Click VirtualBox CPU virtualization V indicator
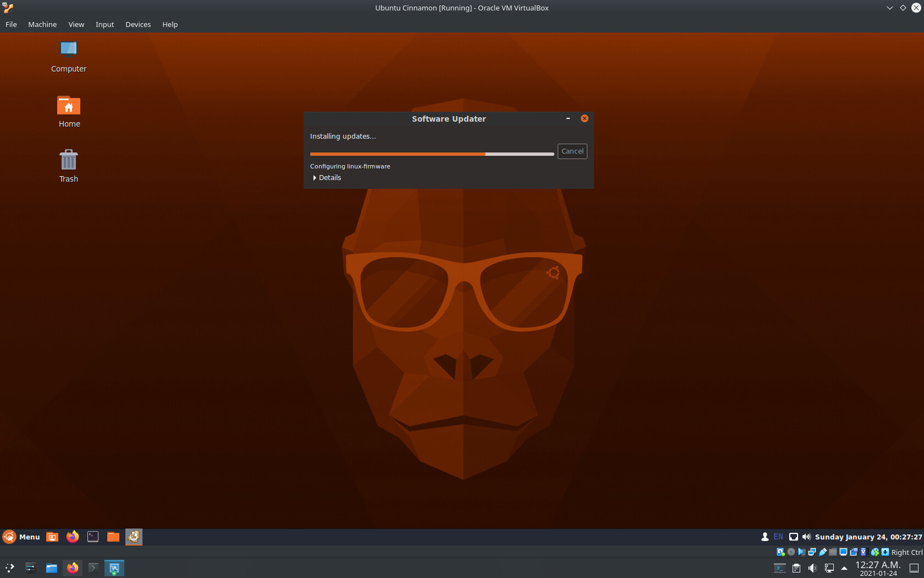Image resolution: width=924 pixels, height=578 pixels. [864, 552]
